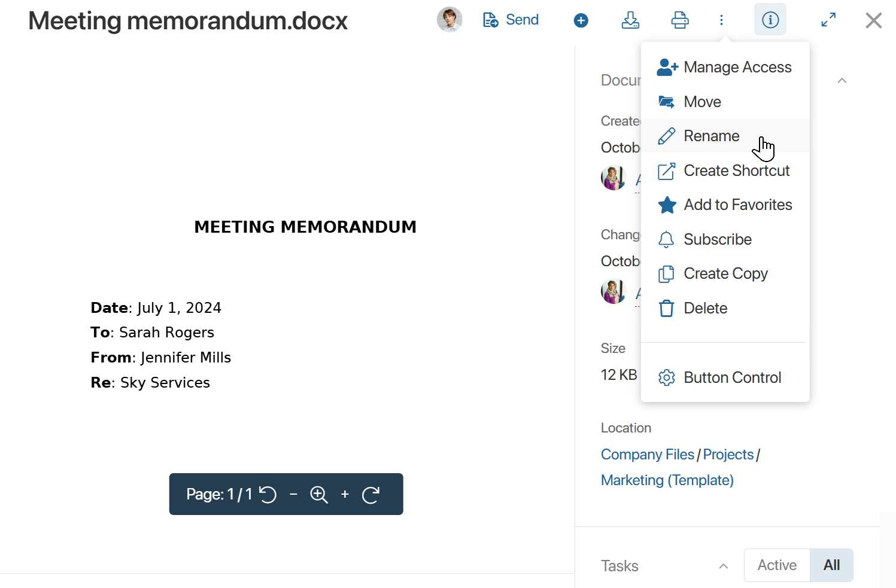Expand document preview to full screen
Screen dimensions: 896x588
828,20
